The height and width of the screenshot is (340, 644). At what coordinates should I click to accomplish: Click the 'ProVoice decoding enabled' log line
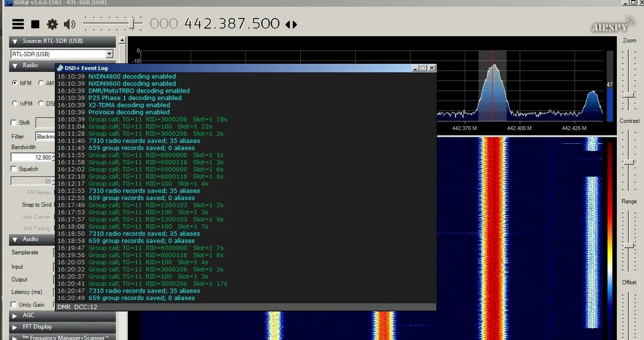(129, 112)
